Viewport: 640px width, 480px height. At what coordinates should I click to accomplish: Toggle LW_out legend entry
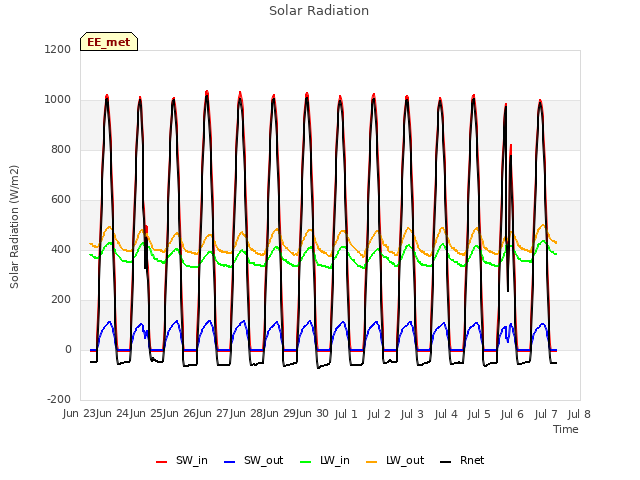click(x=395, y=460)
